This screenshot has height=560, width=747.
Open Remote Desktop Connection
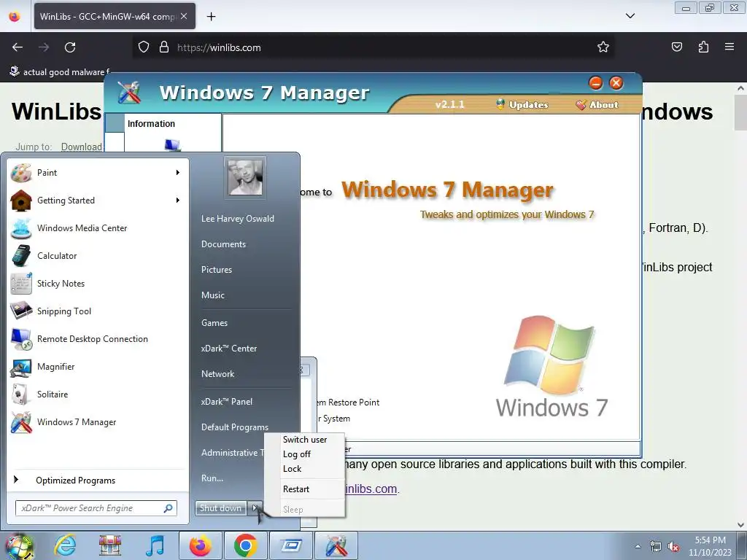click(x=98, y=338)
